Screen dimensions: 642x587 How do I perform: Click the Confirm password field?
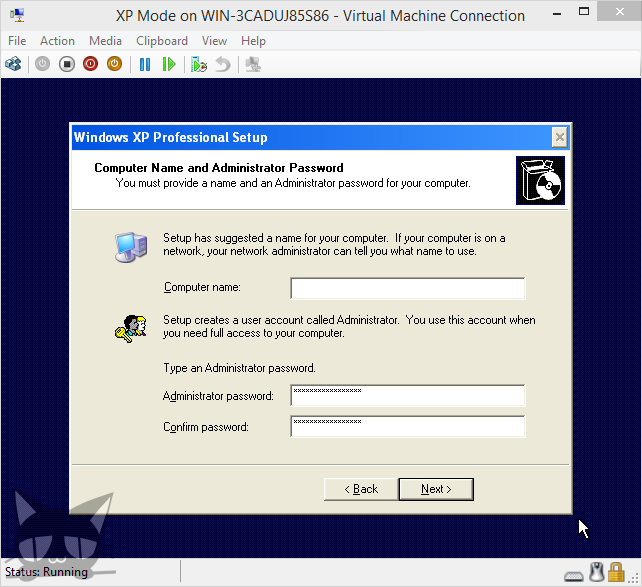[408, 426]
